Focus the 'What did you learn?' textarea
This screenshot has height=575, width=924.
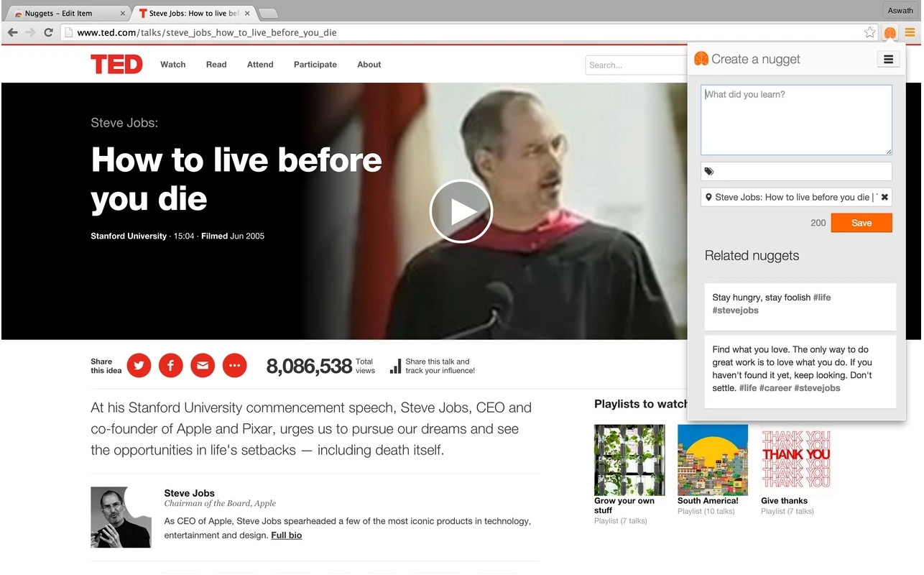click(x=796, y=120)
